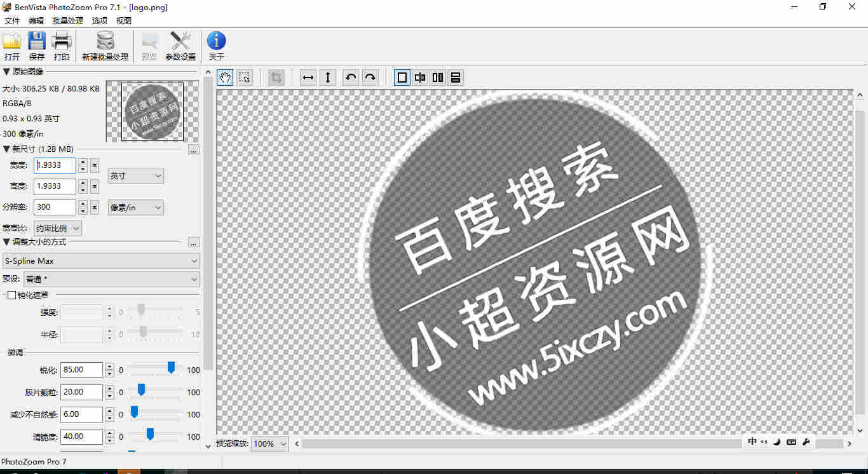This screenshot has height=474, width=868.
Task: Click the 分辨率 input field
Action: [x=55, y=207]
